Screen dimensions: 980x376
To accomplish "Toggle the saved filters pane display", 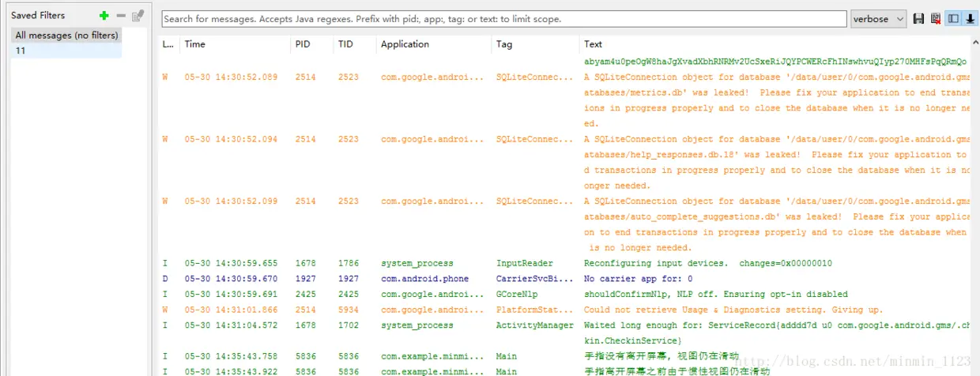I will pos(953,19).
